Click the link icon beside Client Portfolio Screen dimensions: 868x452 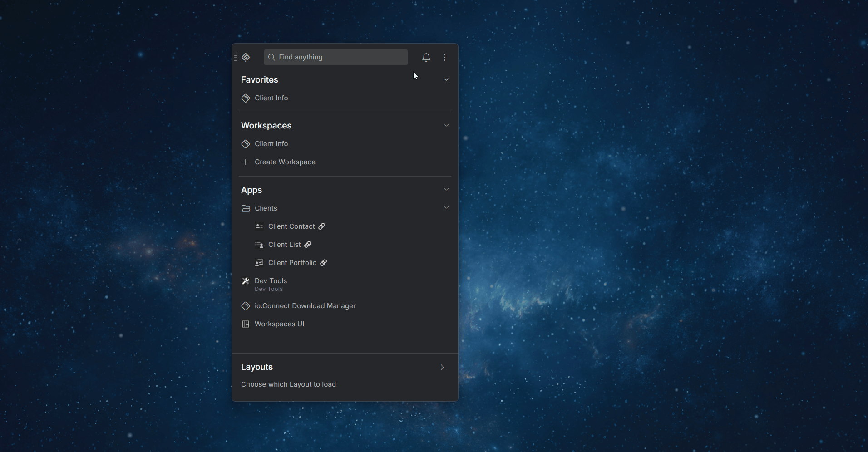coord(324,263)
